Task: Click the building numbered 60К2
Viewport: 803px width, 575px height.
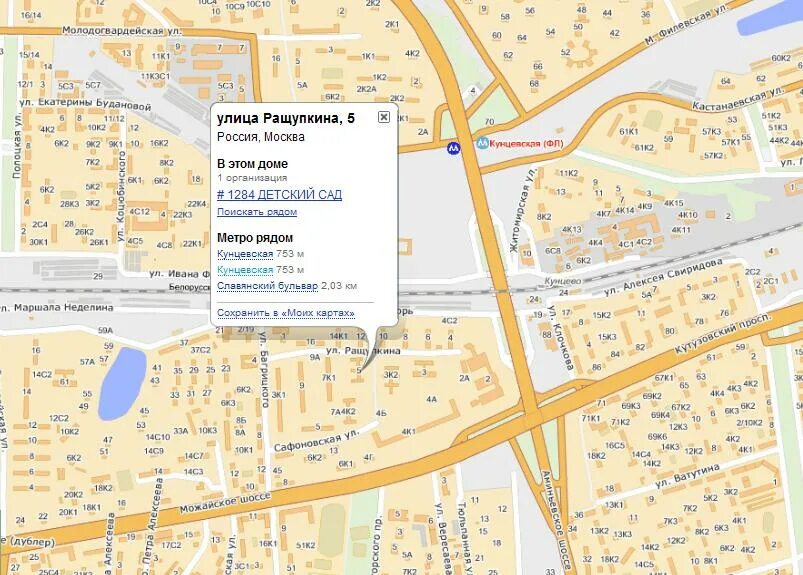Action: coord(780,58)
